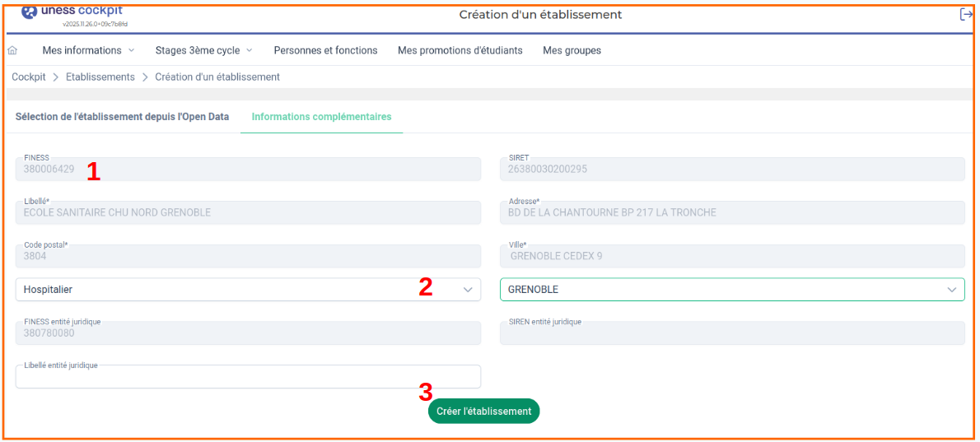Click the Créer l'établissement button

[483, 412]
